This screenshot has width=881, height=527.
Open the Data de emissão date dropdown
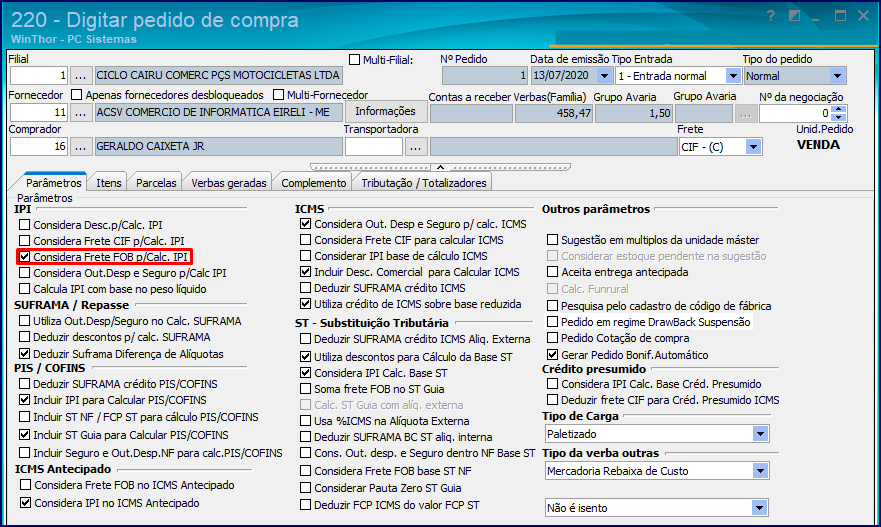pos(604,76)
